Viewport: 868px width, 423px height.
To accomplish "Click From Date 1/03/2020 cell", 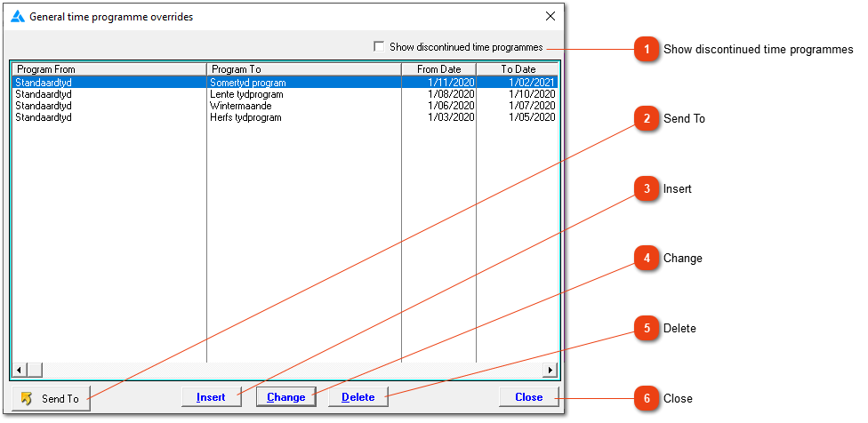I will [x=451, y=117].
